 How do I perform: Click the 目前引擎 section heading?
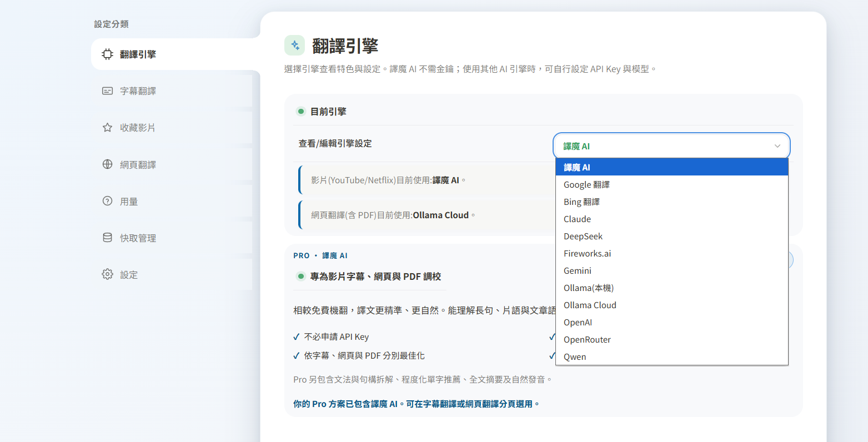328,112
